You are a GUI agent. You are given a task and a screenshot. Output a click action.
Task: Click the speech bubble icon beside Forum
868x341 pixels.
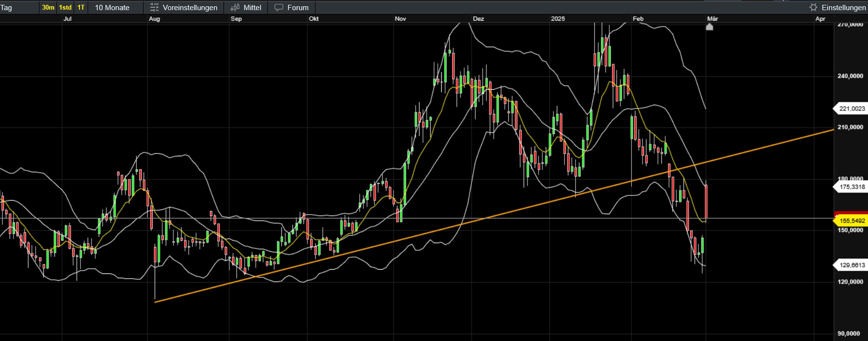279,8
